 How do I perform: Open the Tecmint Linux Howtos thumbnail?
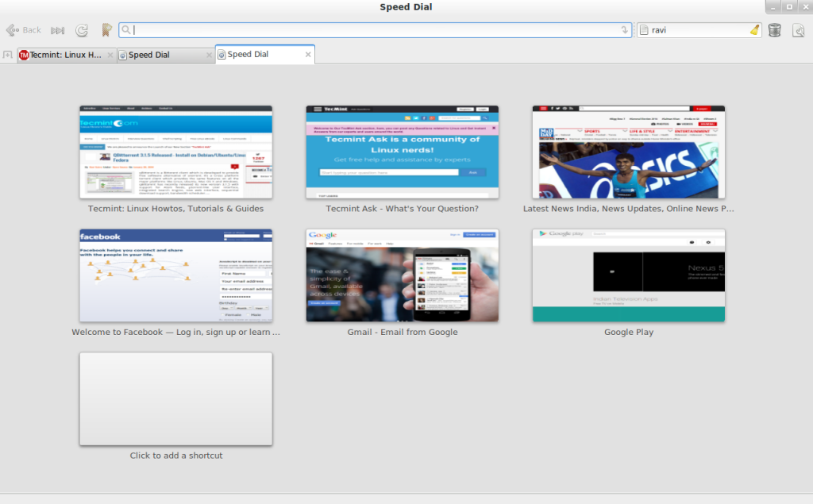click(x=175, y=152)
